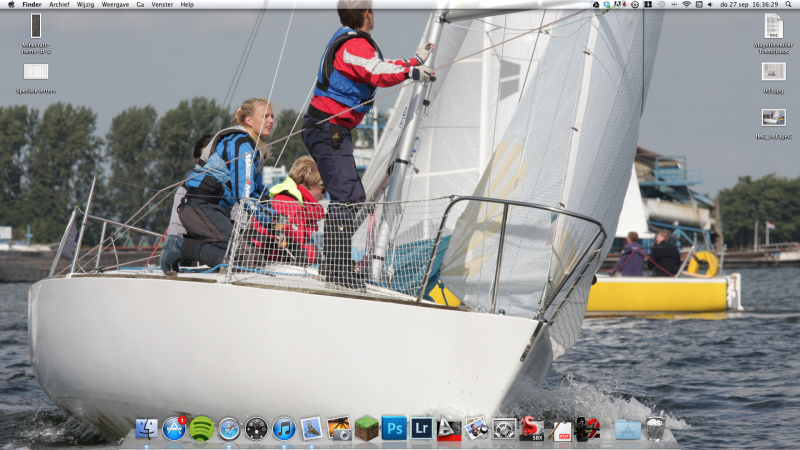The width and height of the screenshot is (800, 450).
Task: Click the Adobe updater menu bar icon
Action: pyautogui.click(x=620, y=4)
